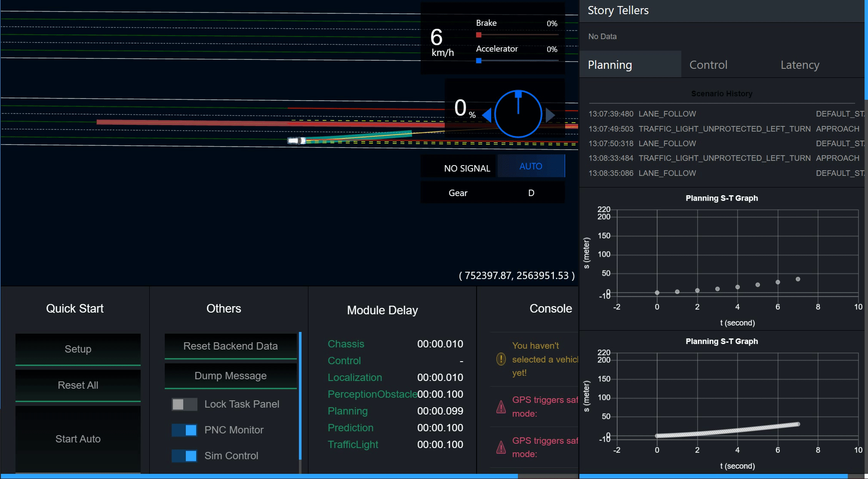This screenshot has height=479, width=868.
Task: Click the red brake level indicator
Action: coord(479,35)
